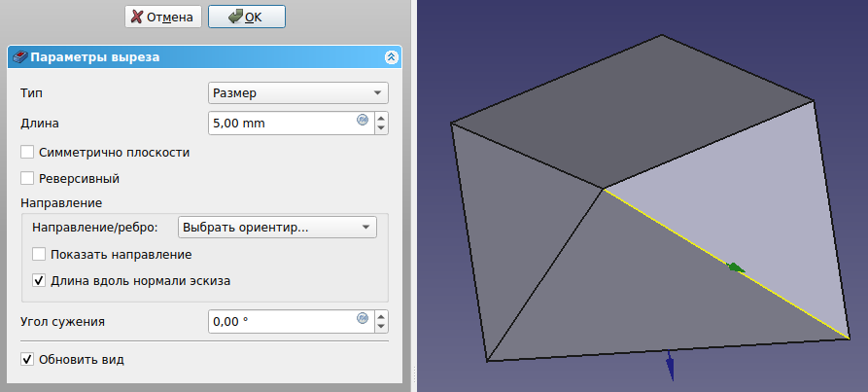Click the Направление label text
Screen dimensions: 868x392
(61, 202)
